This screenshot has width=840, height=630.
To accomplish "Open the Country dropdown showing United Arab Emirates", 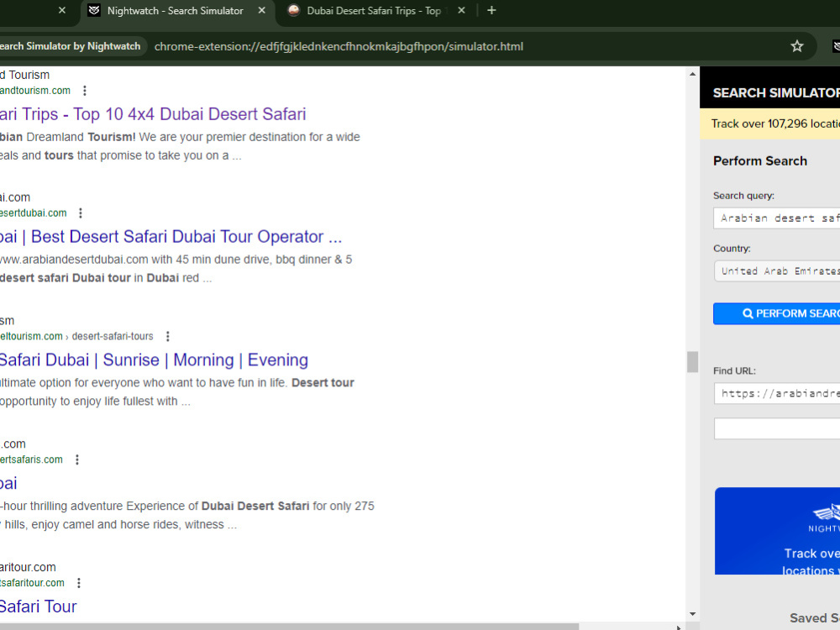I will [777, 271].
